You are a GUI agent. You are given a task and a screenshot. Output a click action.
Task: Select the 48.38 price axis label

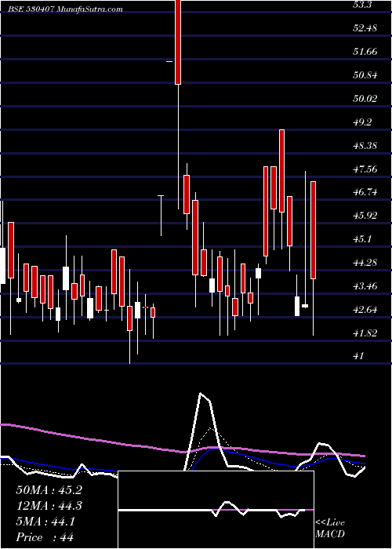tap(365, 145)
